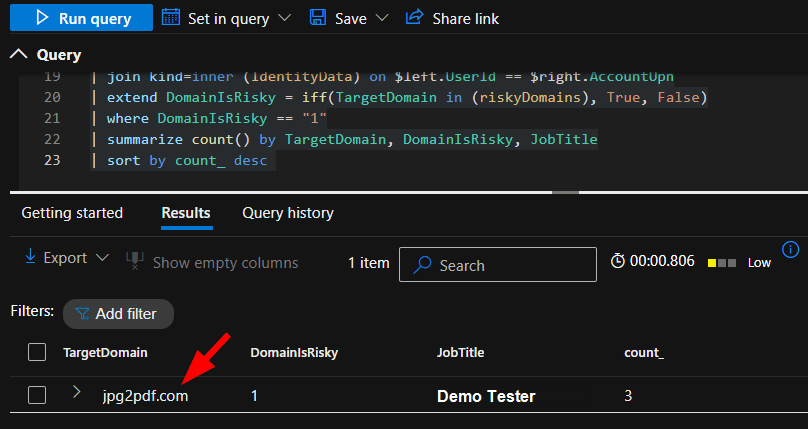Toggle the select-all header checkbox

(37, 352)
